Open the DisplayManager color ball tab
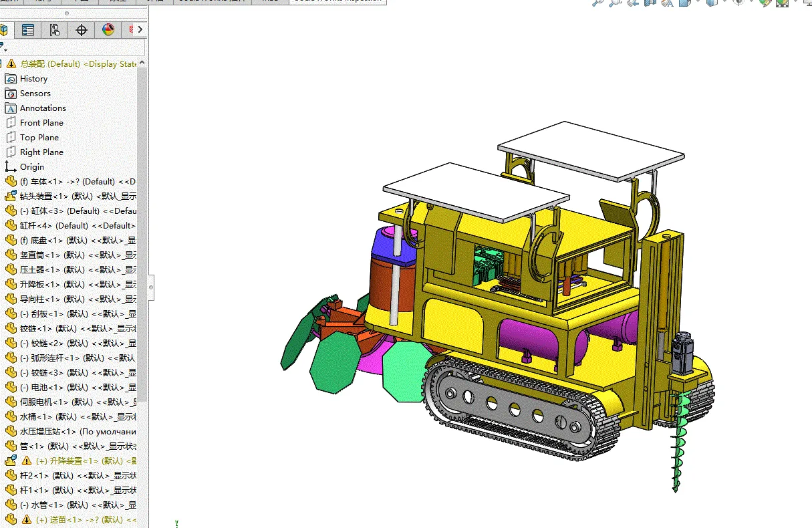 108,29
